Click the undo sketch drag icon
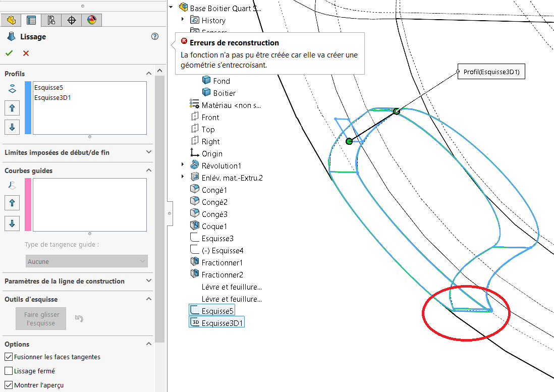Image resolution: width=554 pixels, height=392 pixels. pyautogui.click(x=79, y=318)
